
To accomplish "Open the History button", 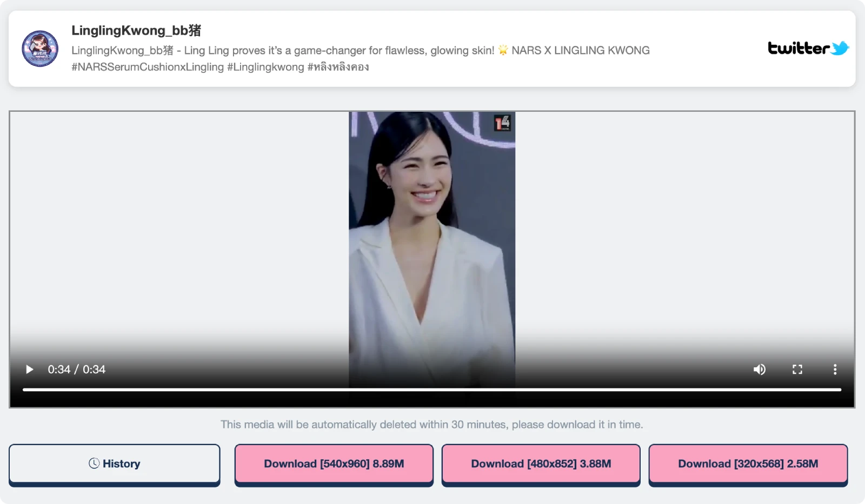I will pos(115,463).
